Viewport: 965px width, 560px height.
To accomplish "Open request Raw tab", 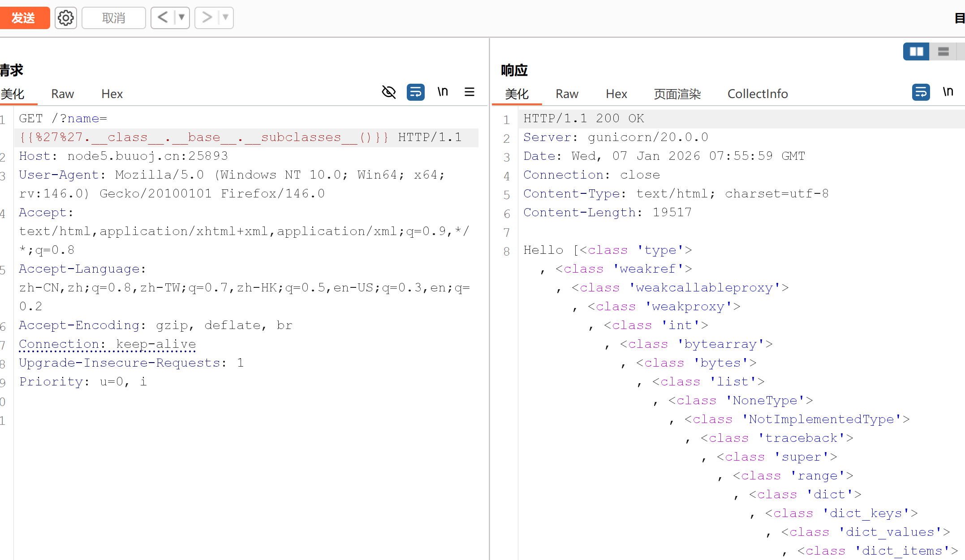I will point(62,94).
